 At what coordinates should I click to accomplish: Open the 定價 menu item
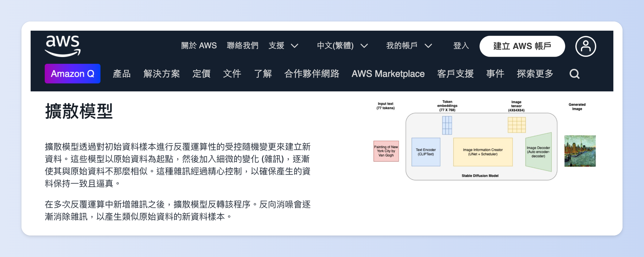[201, 74]
